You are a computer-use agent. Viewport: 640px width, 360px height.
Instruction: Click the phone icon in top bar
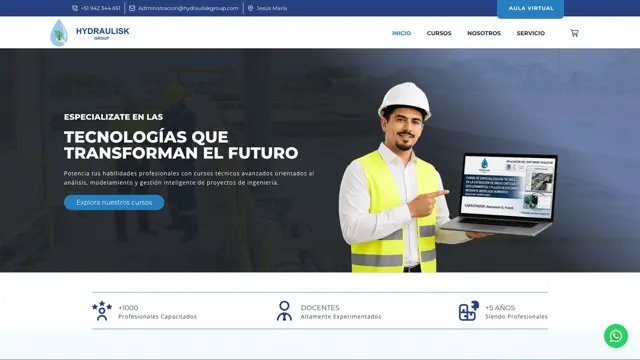[x=75, y=8]
